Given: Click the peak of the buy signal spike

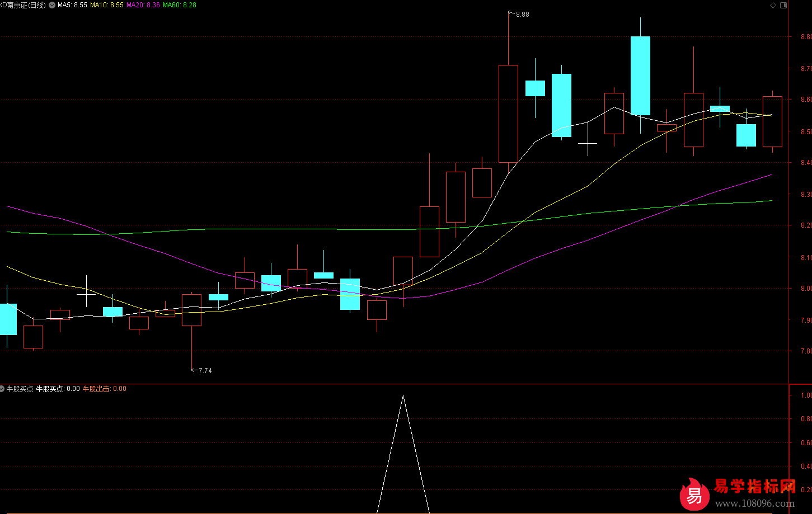Looking at the screenshot, I should 403,396.
